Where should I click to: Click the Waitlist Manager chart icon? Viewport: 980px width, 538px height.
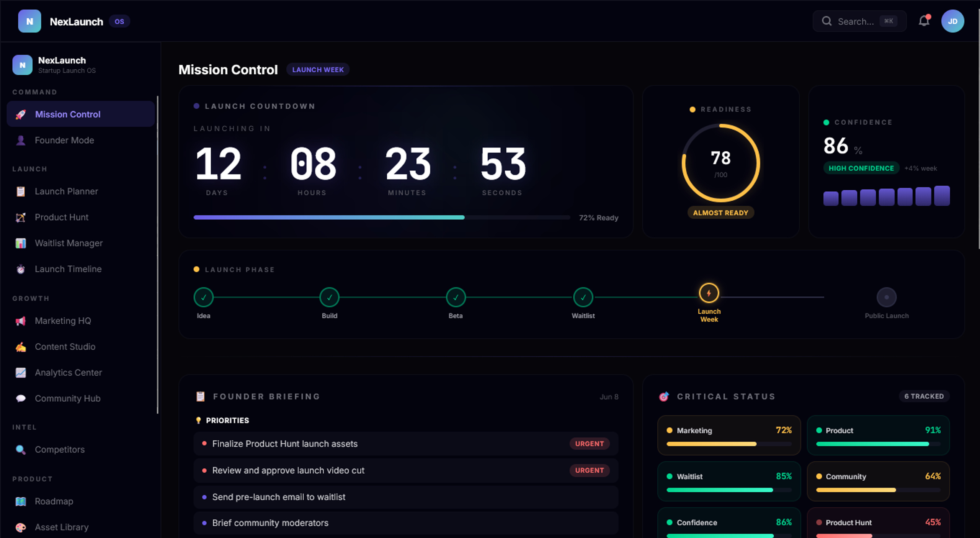pyautogui.click(x=21, y=243)
